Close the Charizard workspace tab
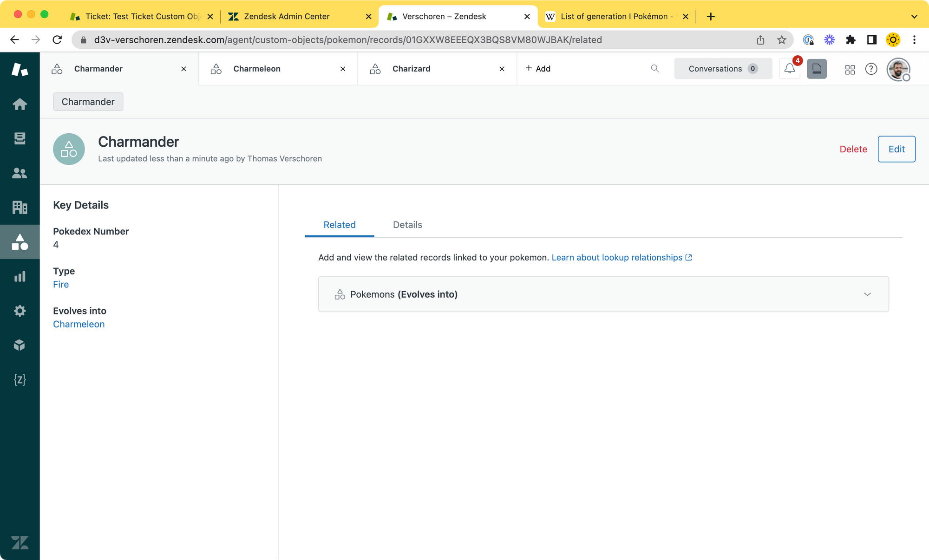The width and height of the screenshot is (929, 560). tap(502, 69)
